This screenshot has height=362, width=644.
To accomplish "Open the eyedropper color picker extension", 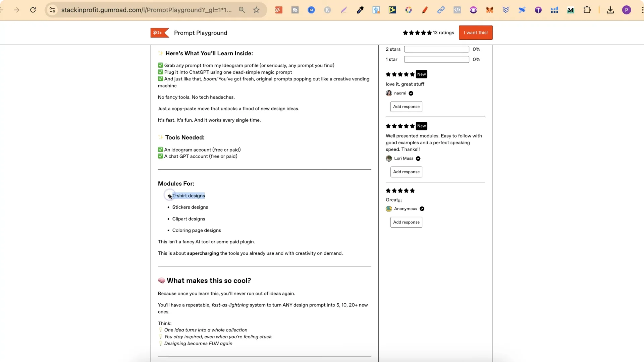I will click(x=360, y=10).
